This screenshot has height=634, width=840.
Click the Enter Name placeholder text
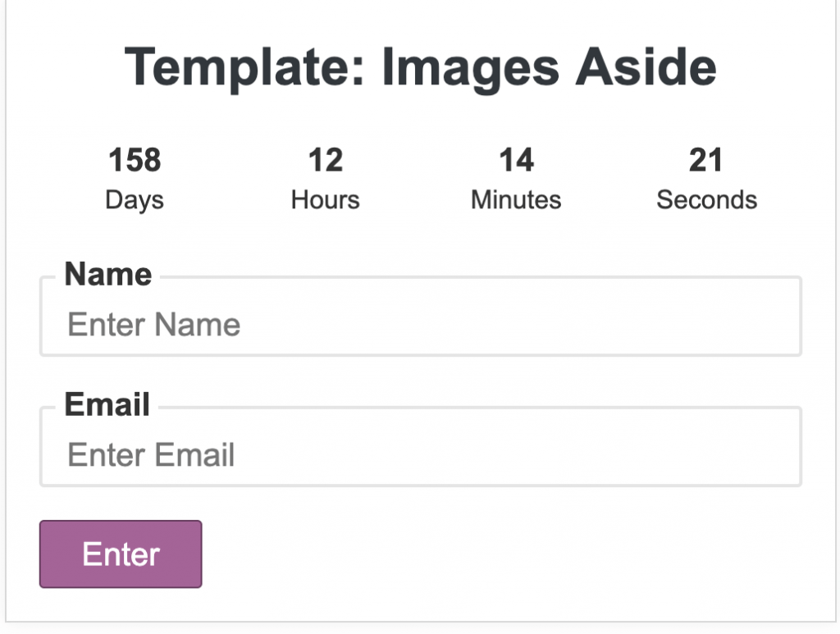(x=153, y=325)
